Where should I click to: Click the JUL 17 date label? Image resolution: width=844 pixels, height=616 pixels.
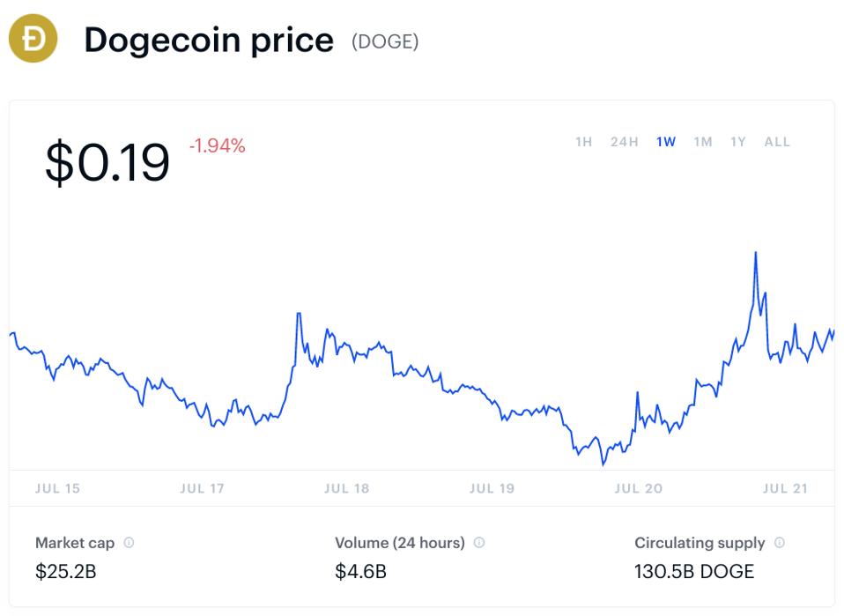pyautogui.click(x=202, y=488)
